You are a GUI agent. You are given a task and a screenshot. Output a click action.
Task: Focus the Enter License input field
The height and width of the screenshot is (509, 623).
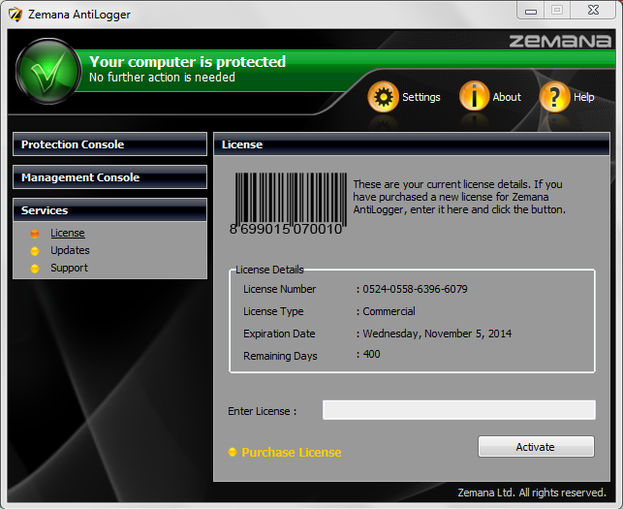459,410
